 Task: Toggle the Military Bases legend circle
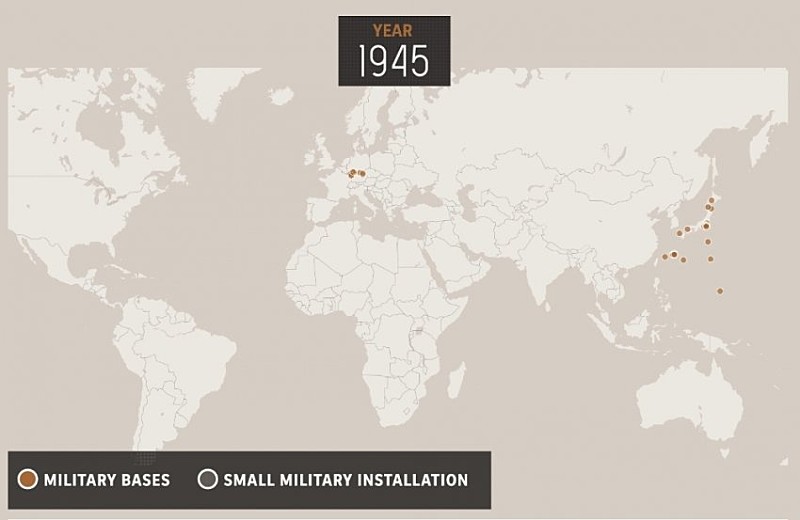point(27,480)
